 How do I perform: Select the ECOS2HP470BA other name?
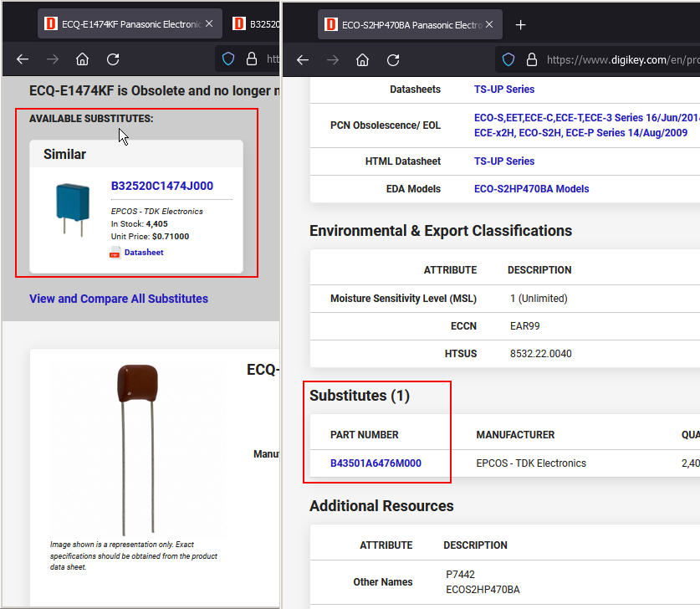click(x=483, y=590)
